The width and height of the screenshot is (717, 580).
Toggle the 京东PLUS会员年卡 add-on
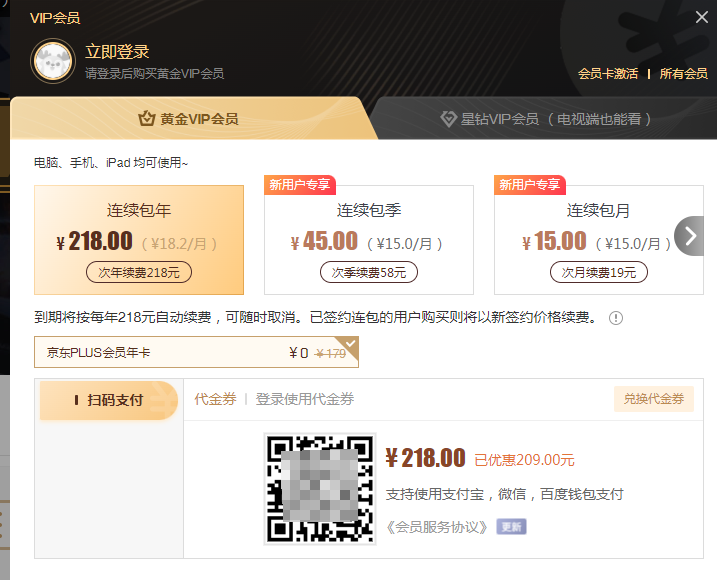pos(196,352)
